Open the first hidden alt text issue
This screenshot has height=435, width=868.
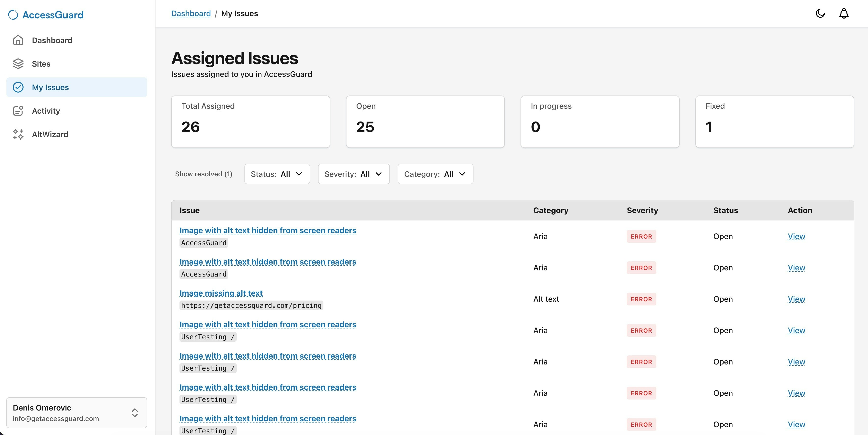[268, 230]
